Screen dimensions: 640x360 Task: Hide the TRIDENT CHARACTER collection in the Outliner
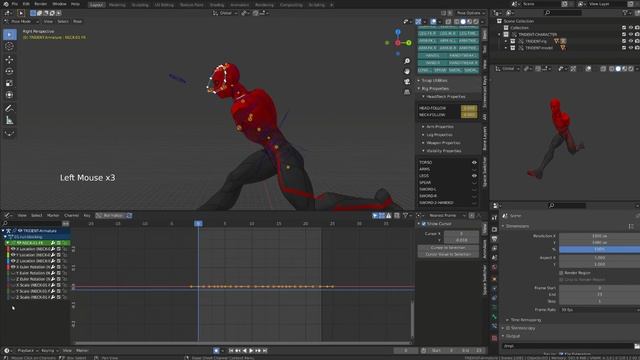pyautogui.click(x=631, y=35)
